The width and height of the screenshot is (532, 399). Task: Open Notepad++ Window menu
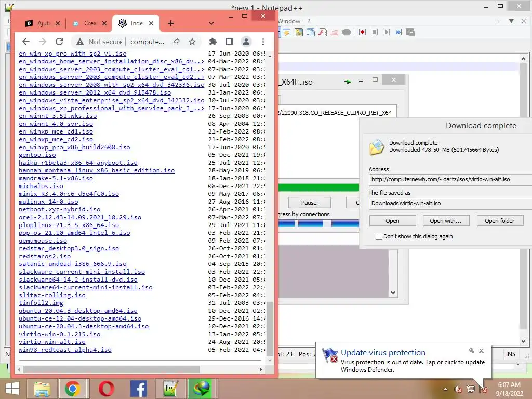(x=289, y=21)
